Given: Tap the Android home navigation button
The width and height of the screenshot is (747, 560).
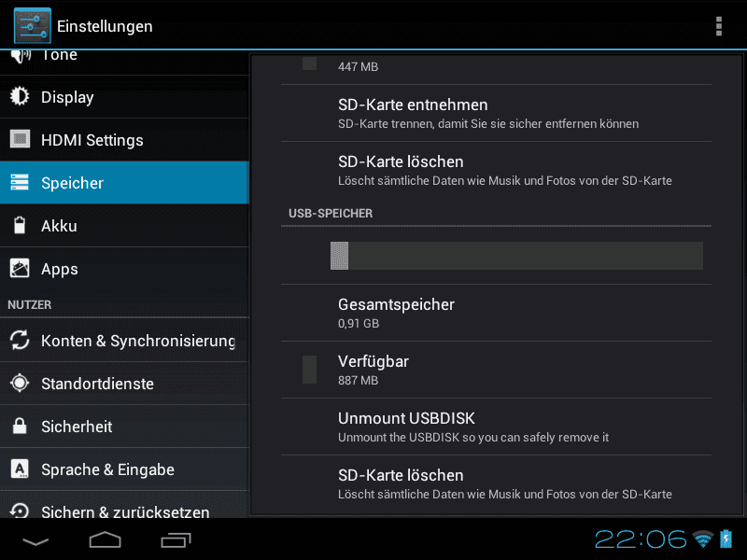Looking at the screenshot, I should [105, 540].
